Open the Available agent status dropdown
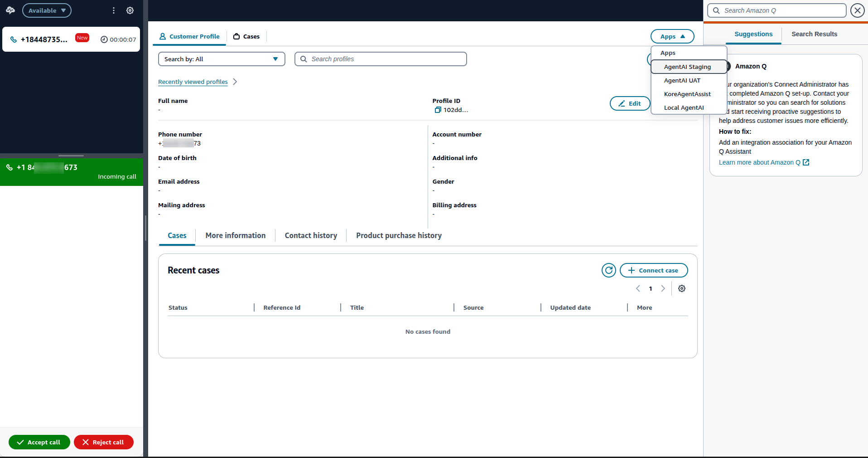 (47, 10)
